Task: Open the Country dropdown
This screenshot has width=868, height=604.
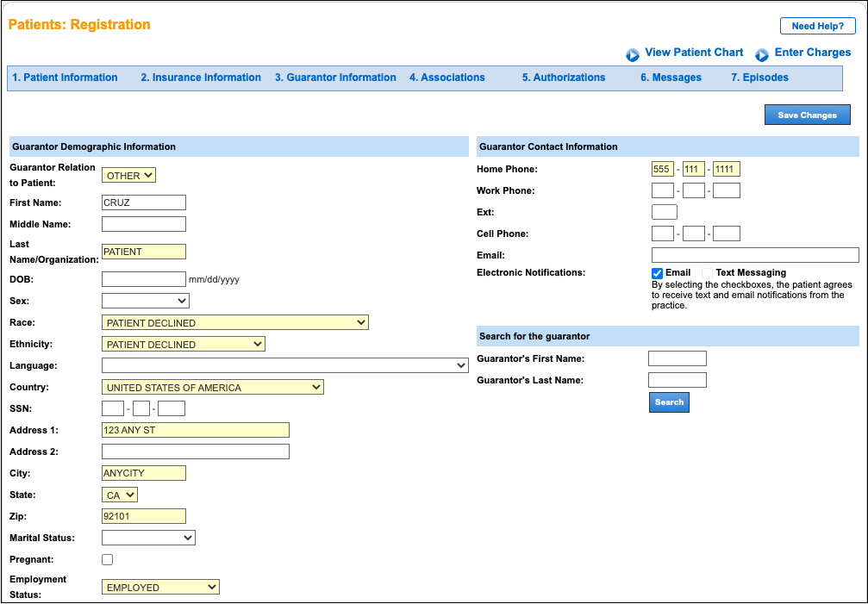Action: (x=212, y=386)
